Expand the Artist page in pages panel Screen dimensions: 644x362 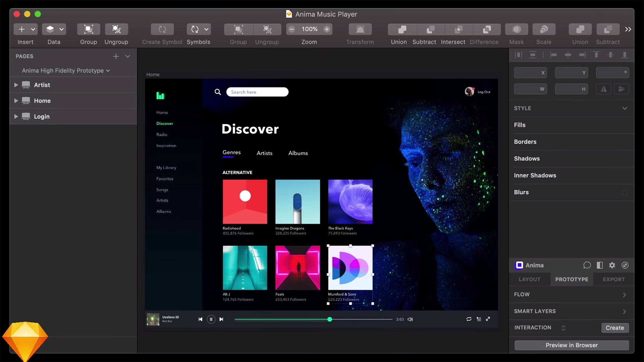(15, 85)
